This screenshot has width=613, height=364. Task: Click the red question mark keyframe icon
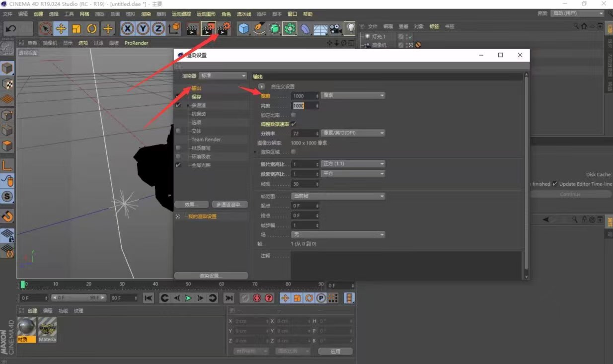pyautogui.click(x=269, y=298)
